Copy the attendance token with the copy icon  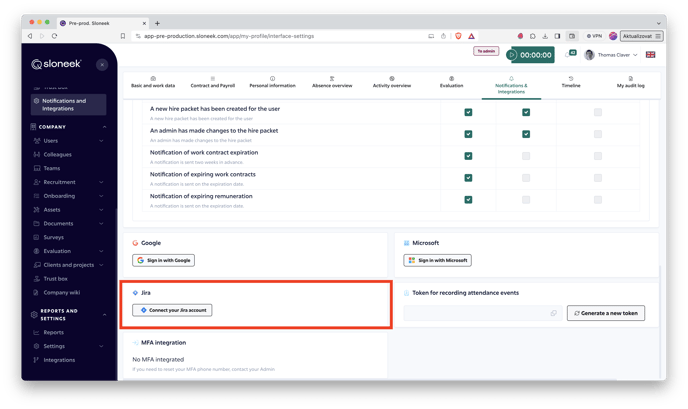pyautogui.click(x=553, y=313)
